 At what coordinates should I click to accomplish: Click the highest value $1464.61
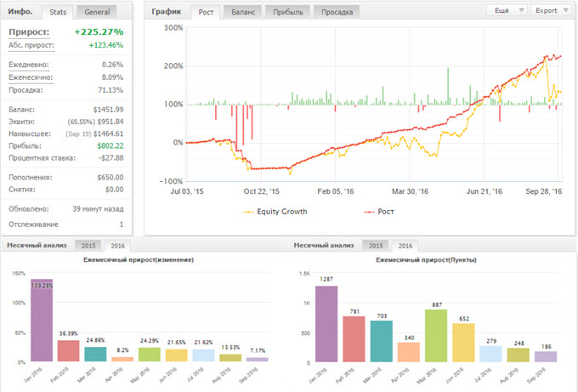109,134
